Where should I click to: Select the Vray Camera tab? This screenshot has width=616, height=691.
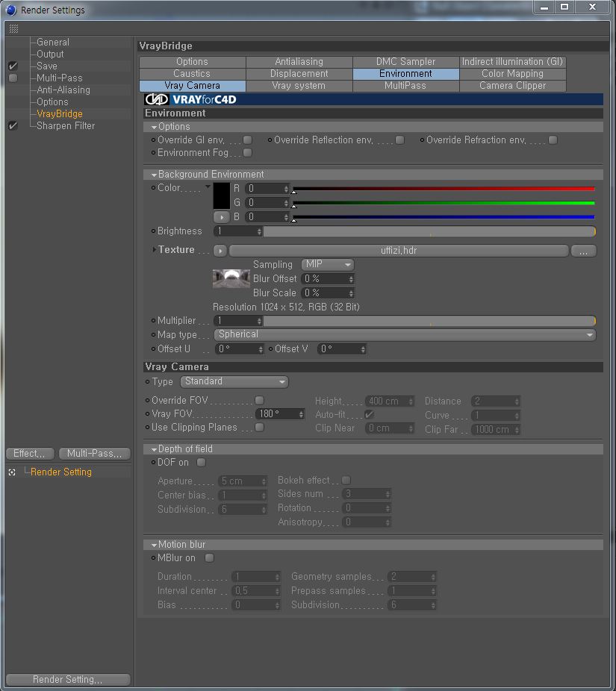click(192, 86)
